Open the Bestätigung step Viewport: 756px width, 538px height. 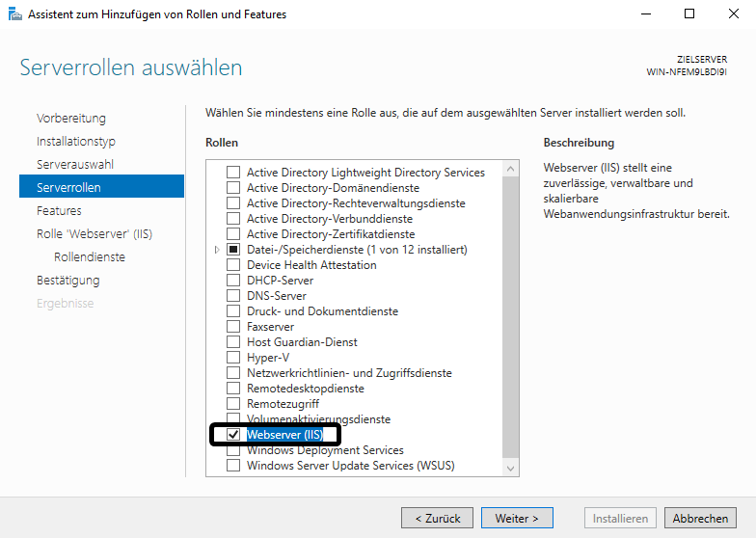(x=67, y=280)
